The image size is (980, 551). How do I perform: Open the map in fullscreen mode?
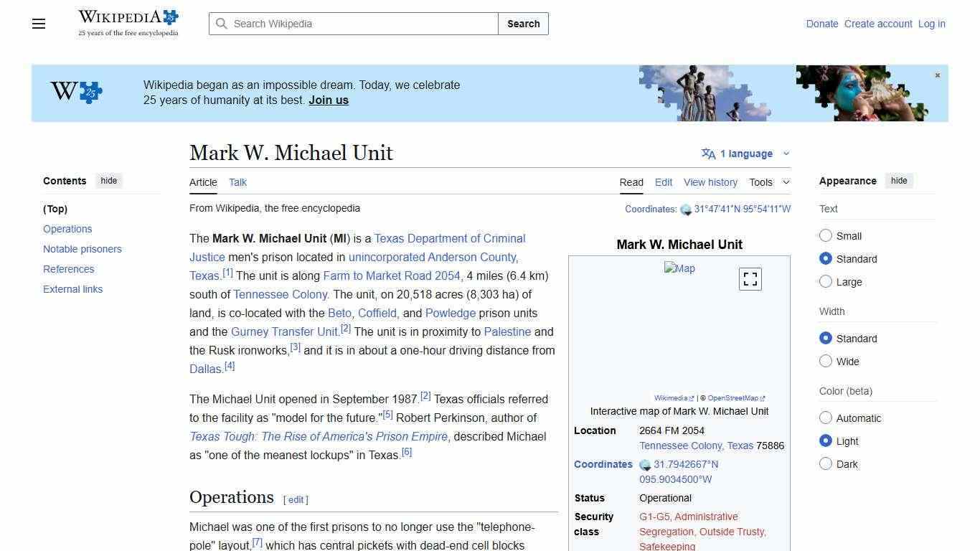point(750,279)
